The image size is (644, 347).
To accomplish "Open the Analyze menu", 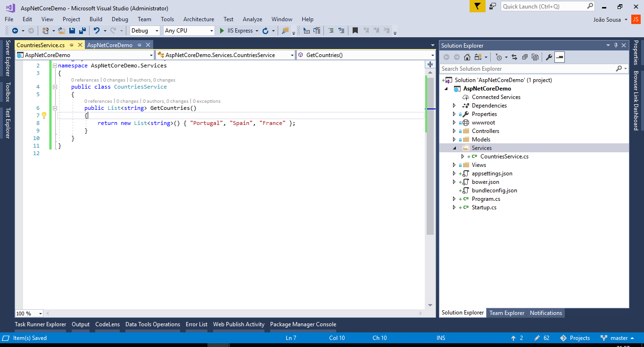I will point(252,19).
